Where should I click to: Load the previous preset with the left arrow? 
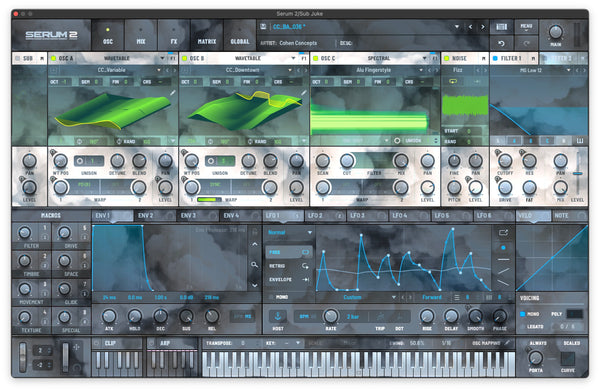(470, 27)
